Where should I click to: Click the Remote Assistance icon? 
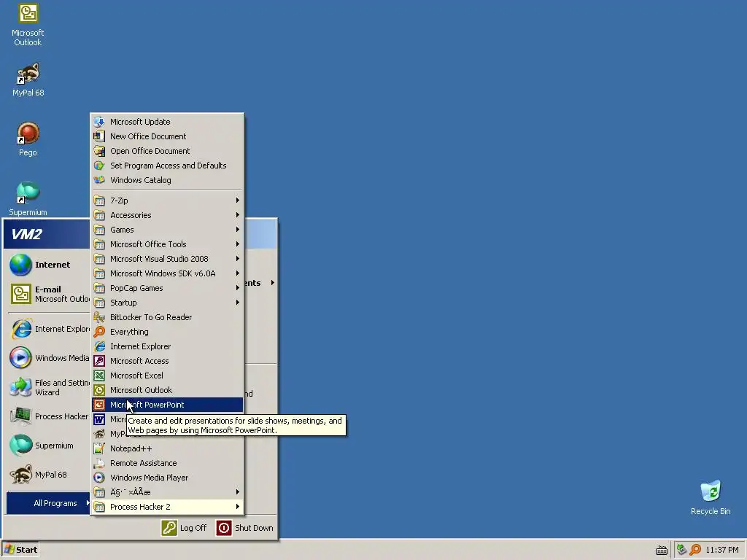(99, 463)
